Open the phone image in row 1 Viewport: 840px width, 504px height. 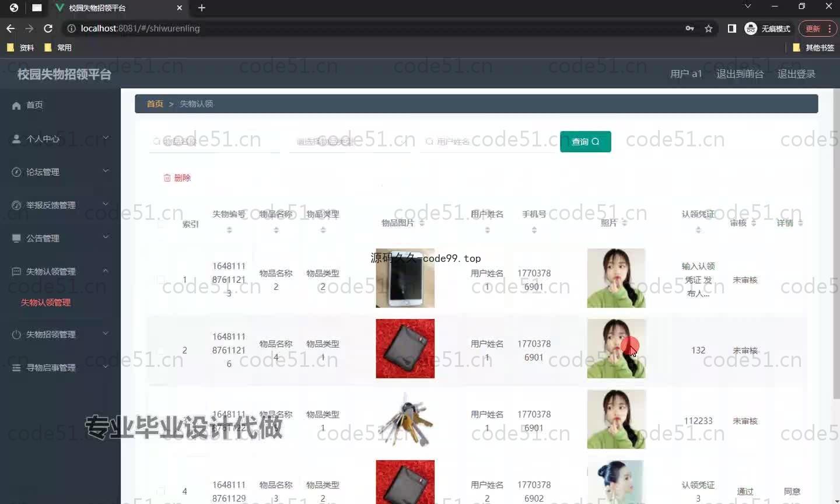[405, 278]
